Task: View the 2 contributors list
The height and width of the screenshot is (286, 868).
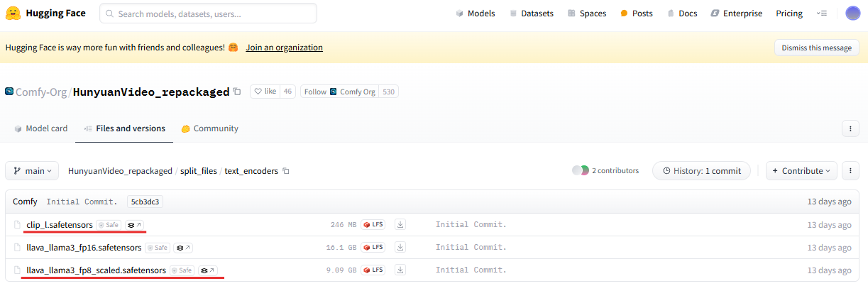Action: pyautogui.click(x=605, y=171)
